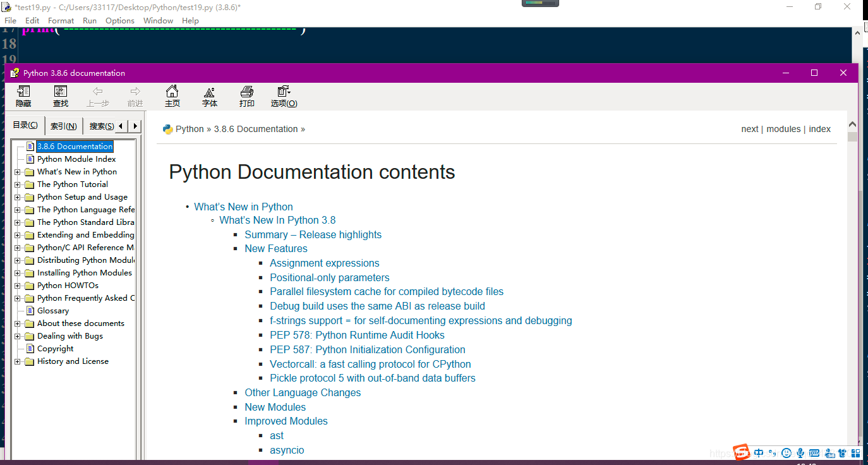This screenshot has width=868, height=465.
Task: Click line number 18 in IDLE editor
Action: point(9,44)
